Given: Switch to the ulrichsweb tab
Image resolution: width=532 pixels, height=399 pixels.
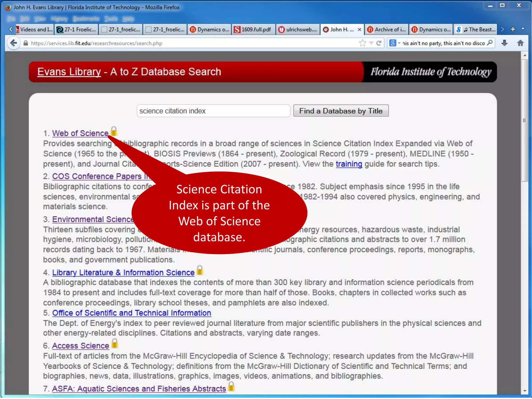Looking at the screenshot, I should 298,30.
